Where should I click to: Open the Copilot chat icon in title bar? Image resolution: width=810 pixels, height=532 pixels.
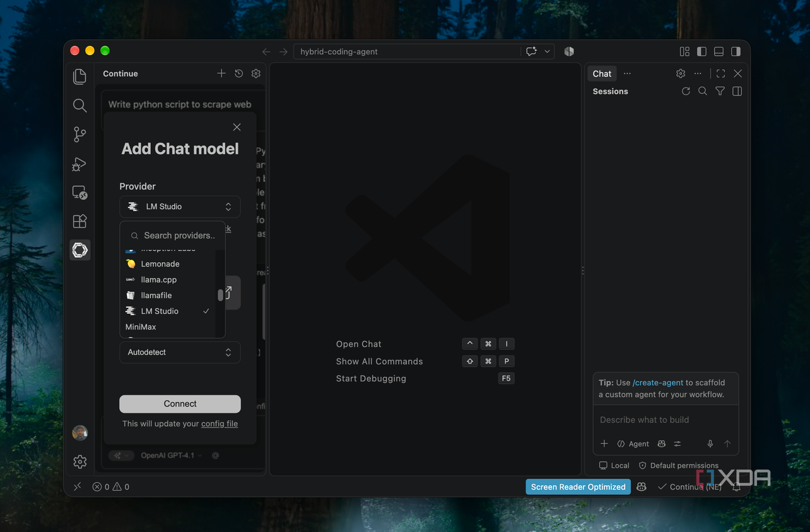point(531,52)
